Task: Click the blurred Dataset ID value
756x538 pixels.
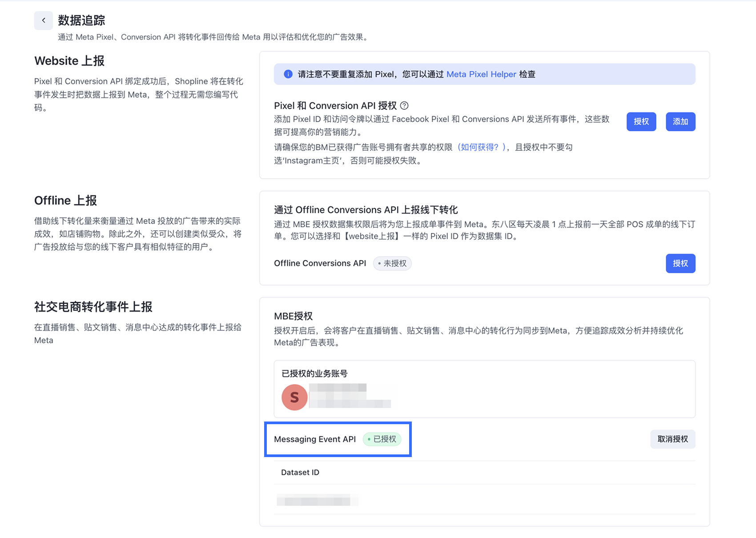Action: coord(317,500)
